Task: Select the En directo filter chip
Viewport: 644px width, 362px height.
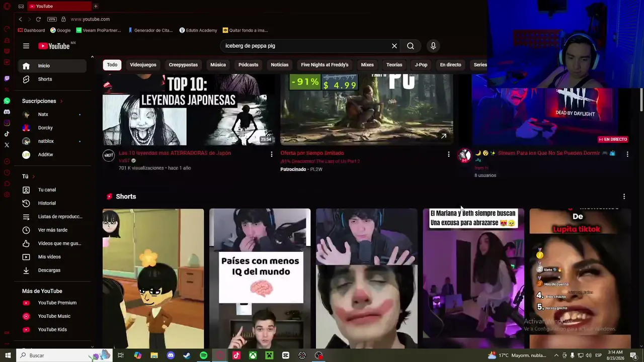Action: 450,65
